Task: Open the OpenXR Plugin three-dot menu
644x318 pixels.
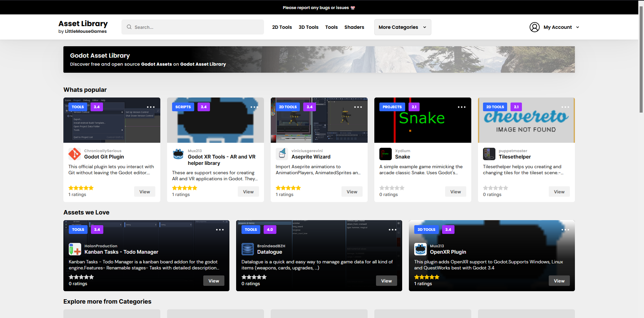Action: [565, 230]
